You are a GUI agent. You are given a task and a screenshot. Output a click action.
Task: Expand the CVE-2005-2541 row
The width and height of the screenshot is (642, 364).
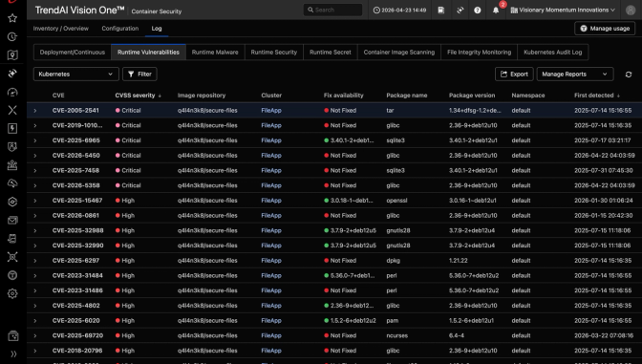35,111
